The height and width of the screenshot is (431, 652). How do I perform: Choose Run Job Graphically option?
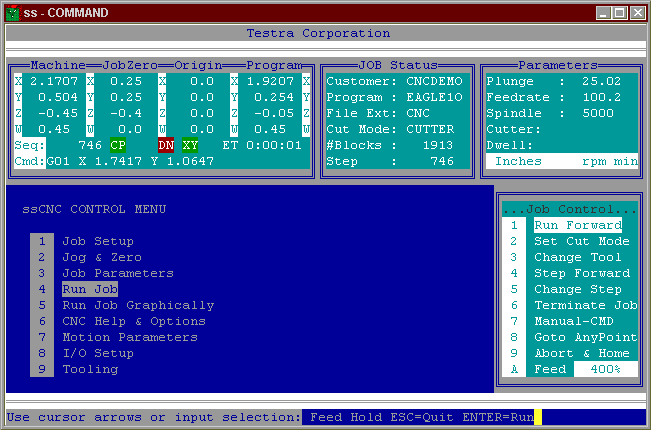[137, 305]
